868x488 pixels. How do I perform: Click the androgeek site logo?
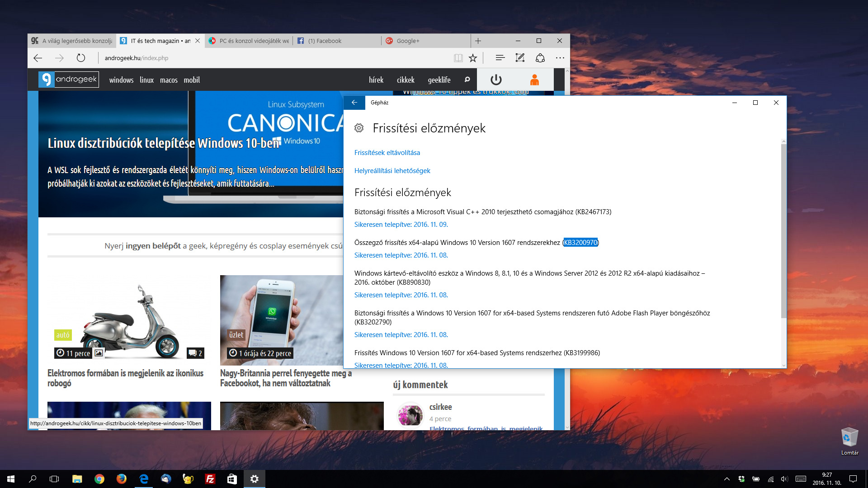click(69, 80)
